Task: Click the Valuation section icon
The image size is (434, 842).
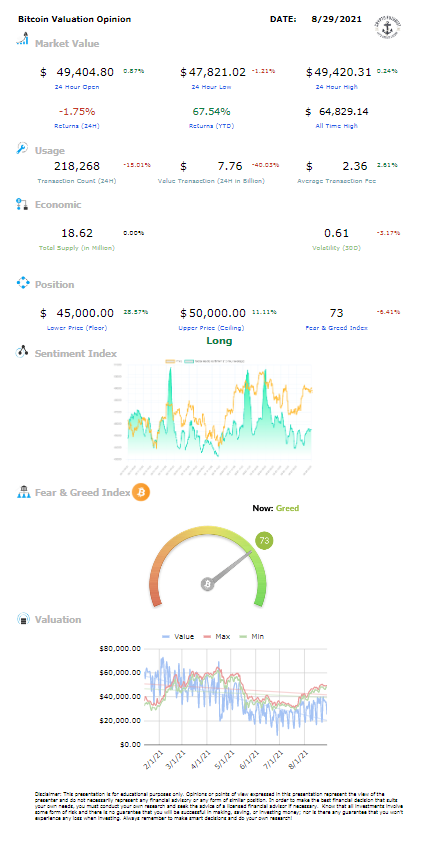Action: pos(23,619)
